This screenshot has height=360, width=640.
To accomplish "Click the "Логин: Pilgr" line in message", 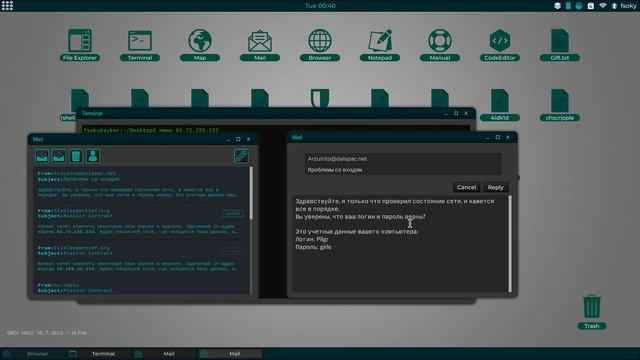I will 312,240.
